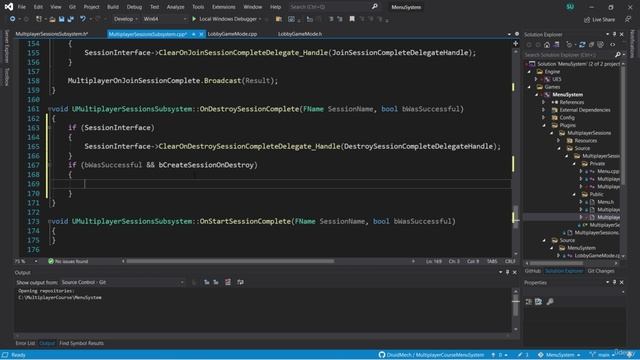
Task: Open the Find Symbol Results tab
Action: coord(81,343)
